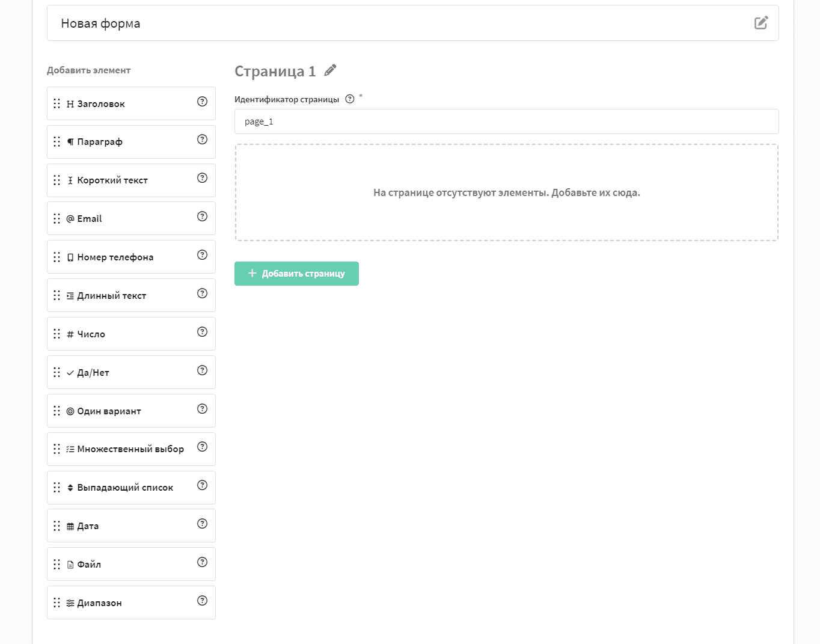The width and height of the screenshot is (820, 644).
Task: Select the Множественный выбор element
Action: pyautogui.click(x=131, y=449)
